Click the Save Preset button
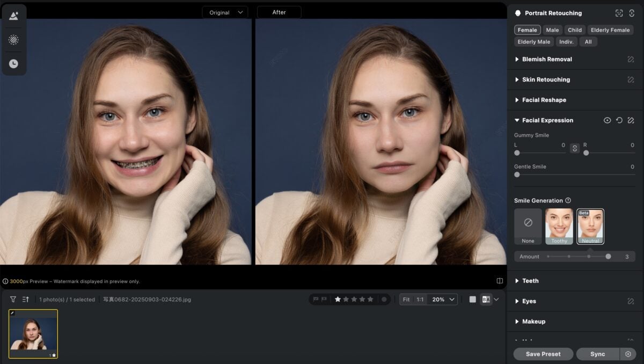Image resolution: width=644 pixels, height=364 pixels. (543, 354)
